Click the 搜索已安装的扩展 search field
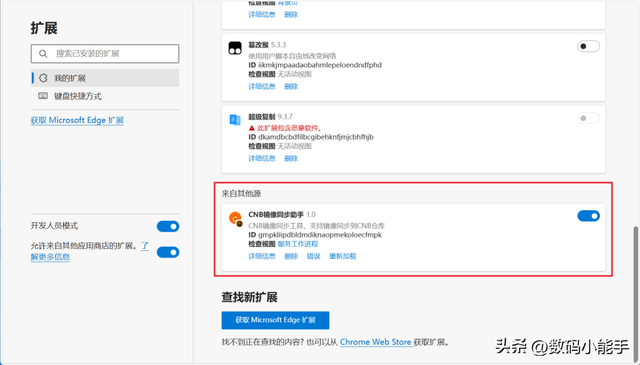Screen dimensions: 640x365 coord(105,53)
